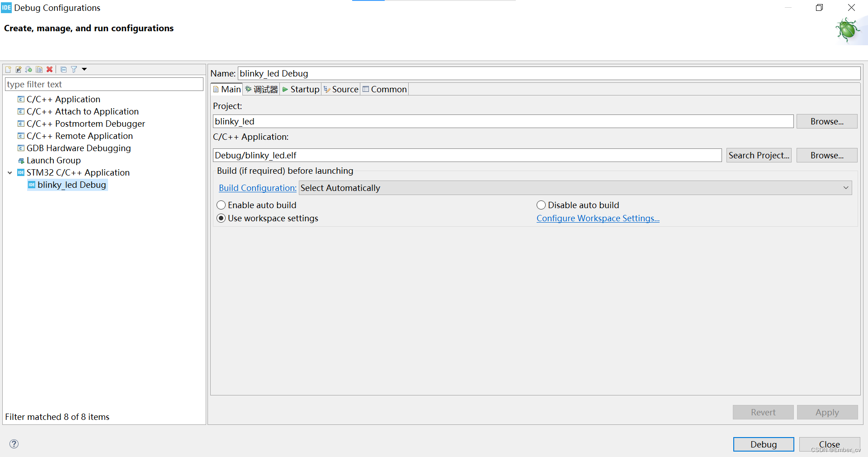Click the Export launch configuration icon
Image resolution: width=868 pixels, height=457 pixels.
click(x=29, y=69)
